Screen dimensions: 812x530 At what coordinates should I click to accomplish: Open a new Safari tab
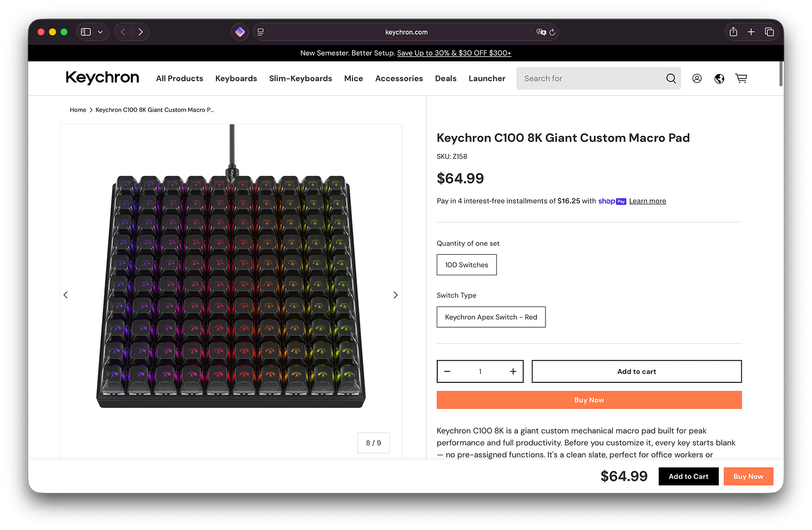[751, 32]
